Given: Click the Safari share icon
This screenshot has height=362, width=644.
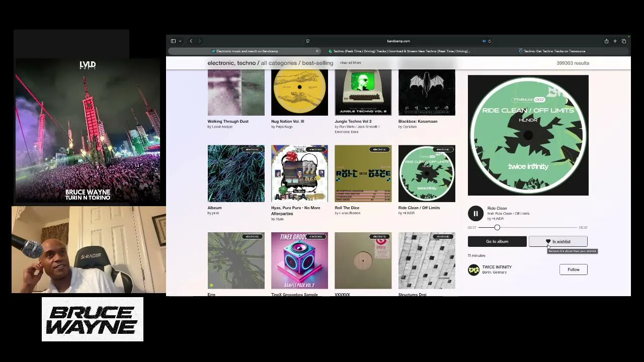Looking at the screenshot, I should tap(606, 41).
